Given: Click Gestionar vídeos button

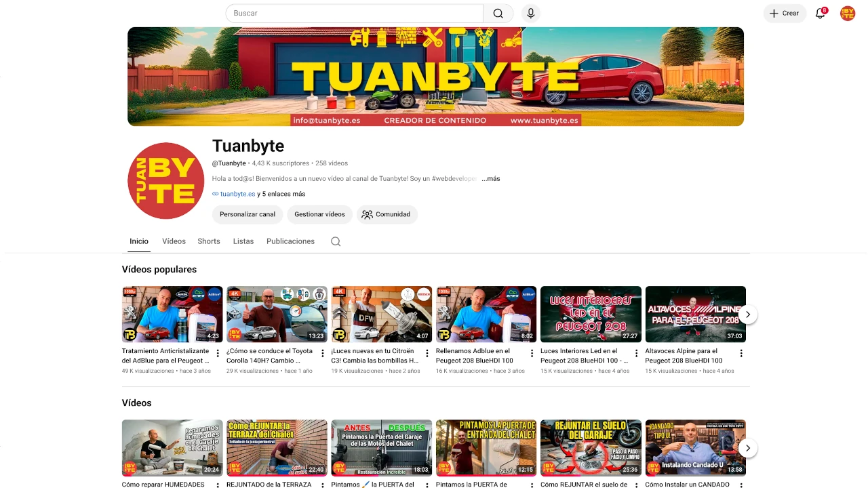Looking at the screenshot, I should [x=319, y=214].
